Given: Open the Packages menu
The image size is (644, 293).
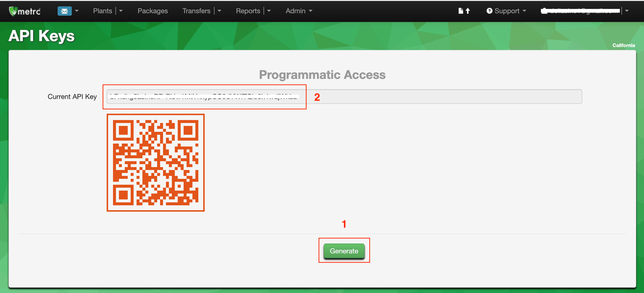Looking at the screenshot, I should pos(152,11).
